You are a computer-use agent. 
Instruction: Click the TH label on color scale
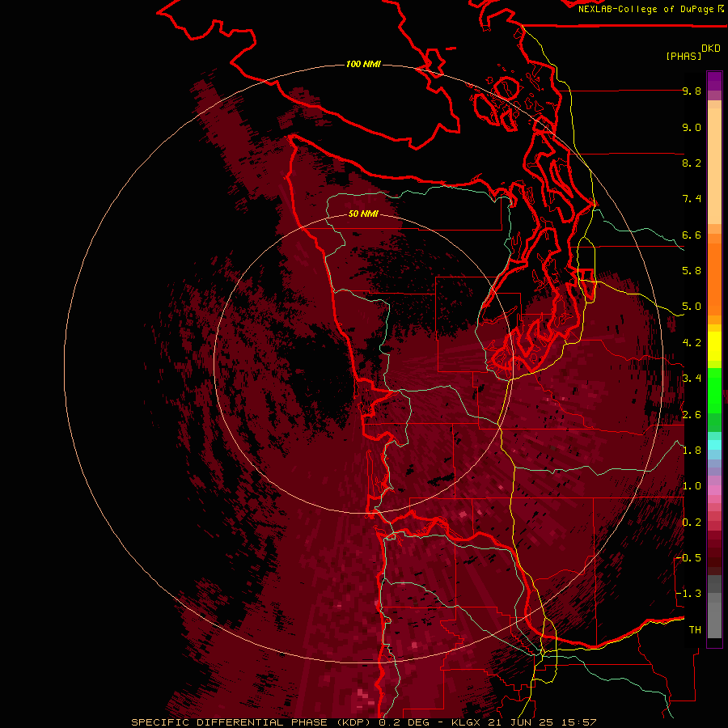pyautogui.click(x=695, y=630)
